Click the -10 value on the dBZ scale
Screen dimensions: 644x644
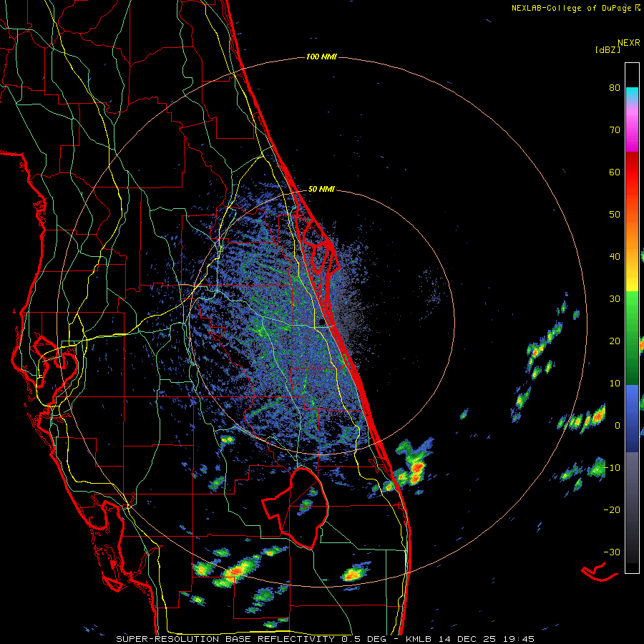tap(612, 467)
